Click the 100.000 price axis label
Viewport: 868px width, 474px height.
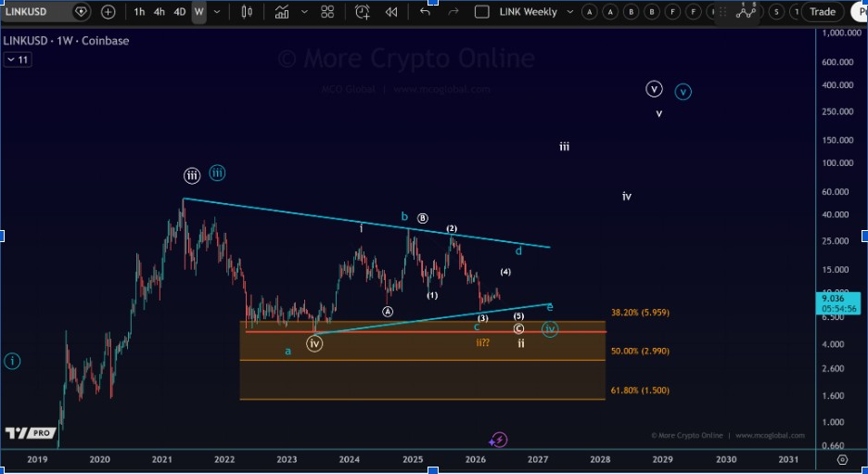click(x=837, y=163)
